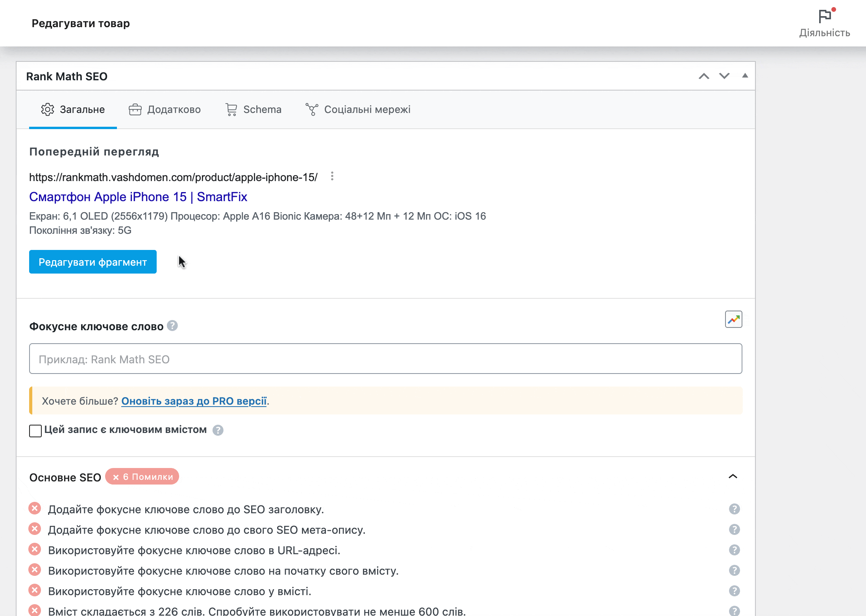The width and height of the screenshot is (866, 616).
Task: Click the Попередній перегляд heading
Action: (94, 152)
